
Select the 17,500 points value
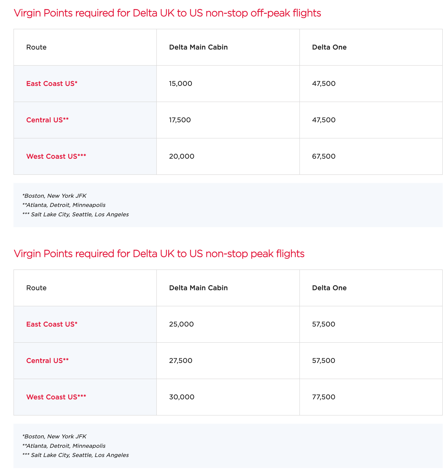click(180, 120)
